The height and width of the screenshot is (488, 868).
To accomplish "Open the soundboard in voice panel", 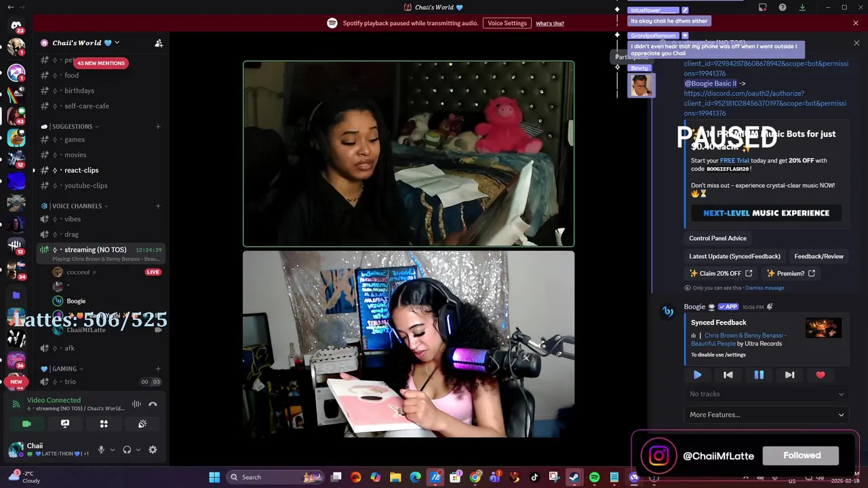I will coord(142,424).
